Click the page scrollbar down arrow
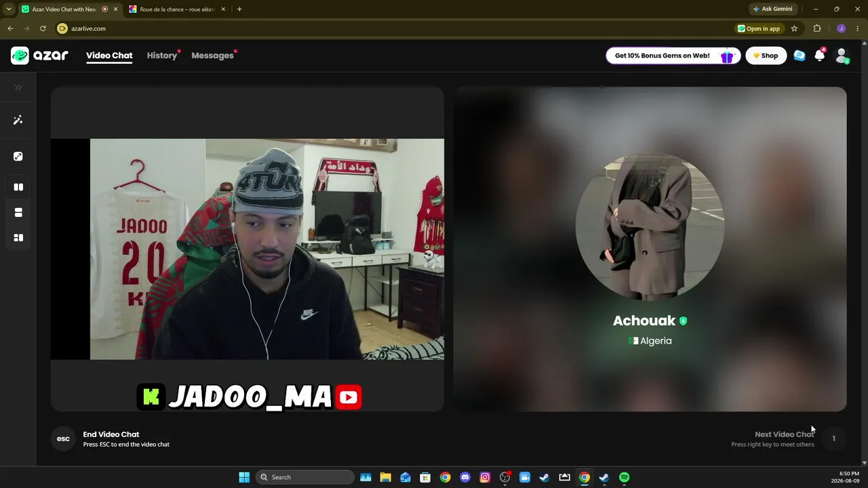 864,463
